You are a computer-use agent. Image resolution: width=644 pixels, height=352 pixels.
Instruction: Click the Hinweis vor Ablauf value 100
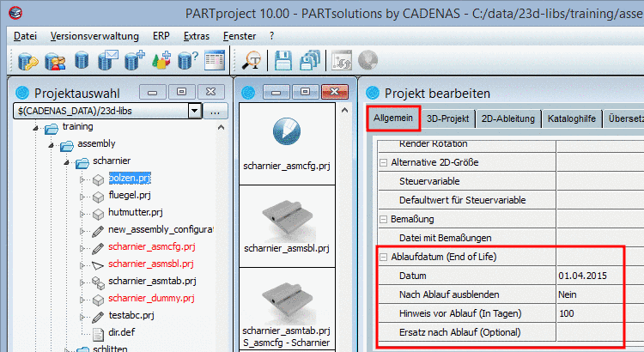tap(567, 314)
